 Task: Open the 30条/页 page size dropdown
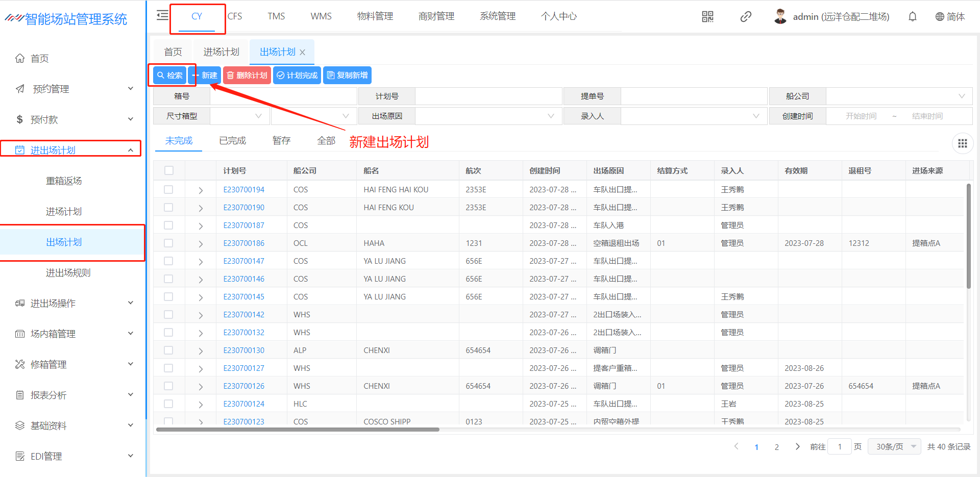click(x=894, y=447)
